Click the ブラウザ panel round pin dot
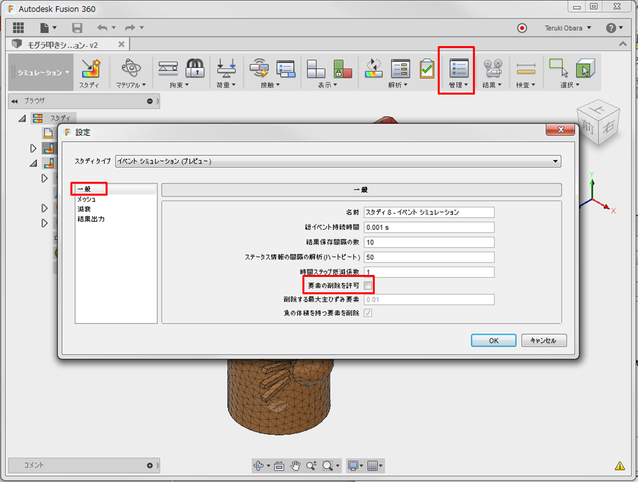 click(x=150, y=101)
